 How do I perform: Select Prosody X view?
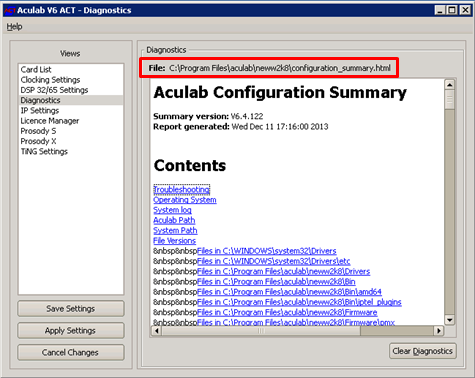coord(71,141)
